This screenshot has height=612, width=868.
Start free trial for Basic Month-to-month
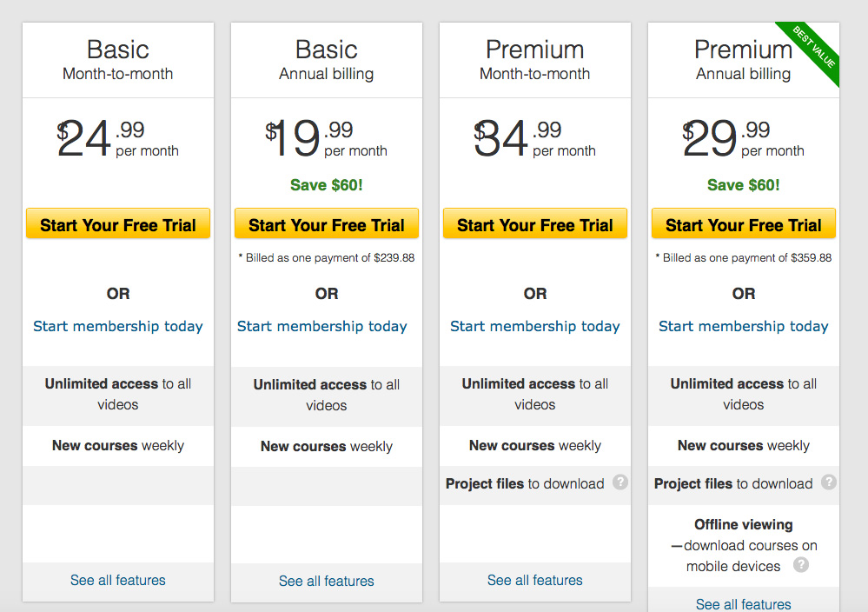[x=118, y=223]
